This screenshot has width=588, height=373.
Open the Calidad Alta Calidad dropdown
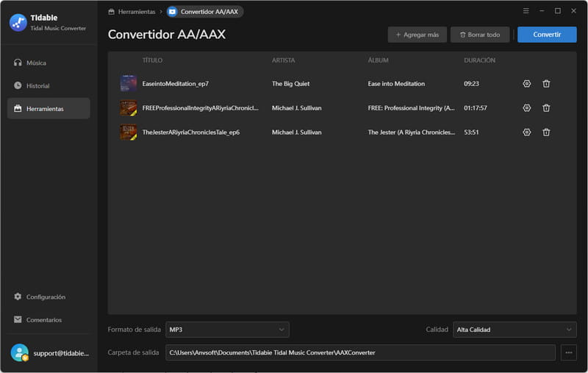point(514,330)
